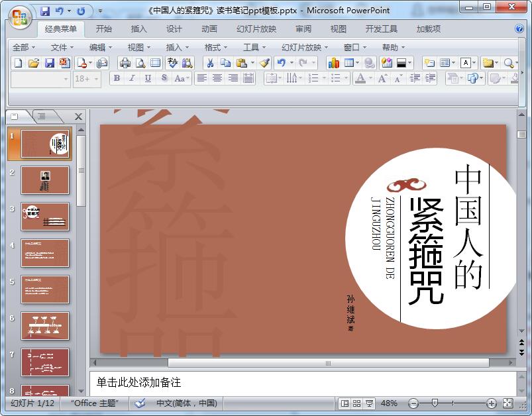
Task: Run the spelling check icon
Action: tap(172, 63)
